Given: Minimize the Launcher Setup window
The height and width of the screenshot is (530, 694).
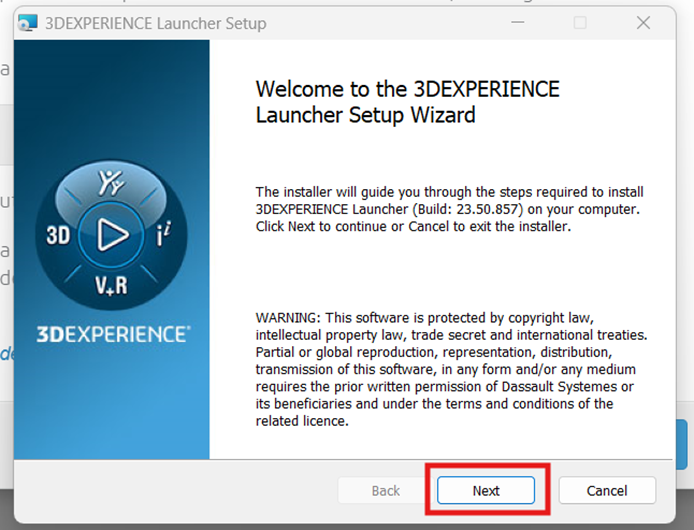Looking at the screenshot, I should point(517,23).
